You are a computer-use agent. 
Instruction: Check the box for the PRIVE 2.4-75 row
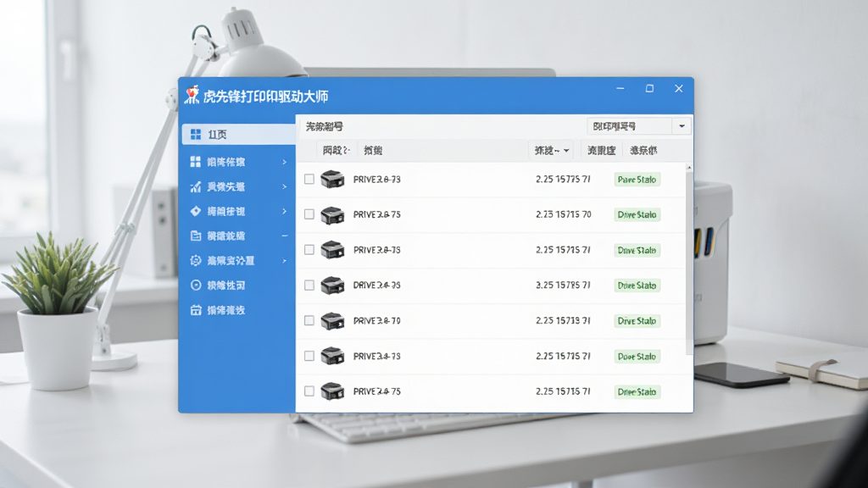click(309, 391)
